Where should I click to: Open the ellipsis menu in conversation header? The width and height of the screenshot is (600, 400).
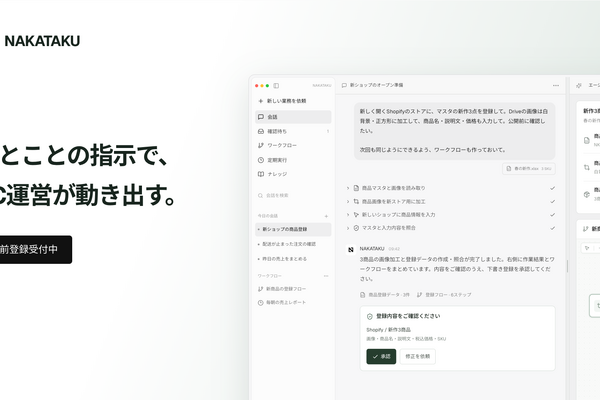click(x=556, y=85)
